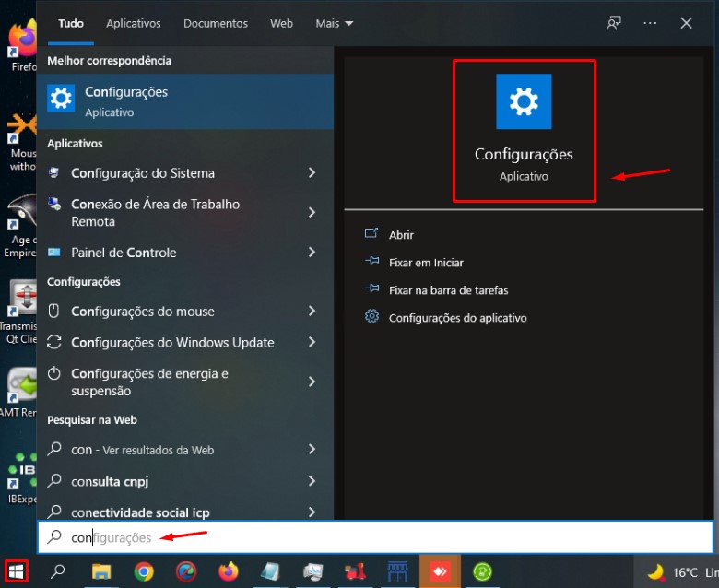This screenshot has width=719, height=588.
Task: Open red scooter taskbar icon
Action: (356, 571)
